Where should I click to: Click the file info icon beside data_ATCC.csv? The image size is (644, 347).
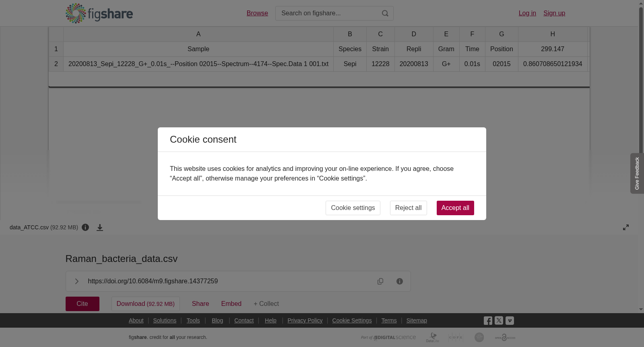pos(85,227)
